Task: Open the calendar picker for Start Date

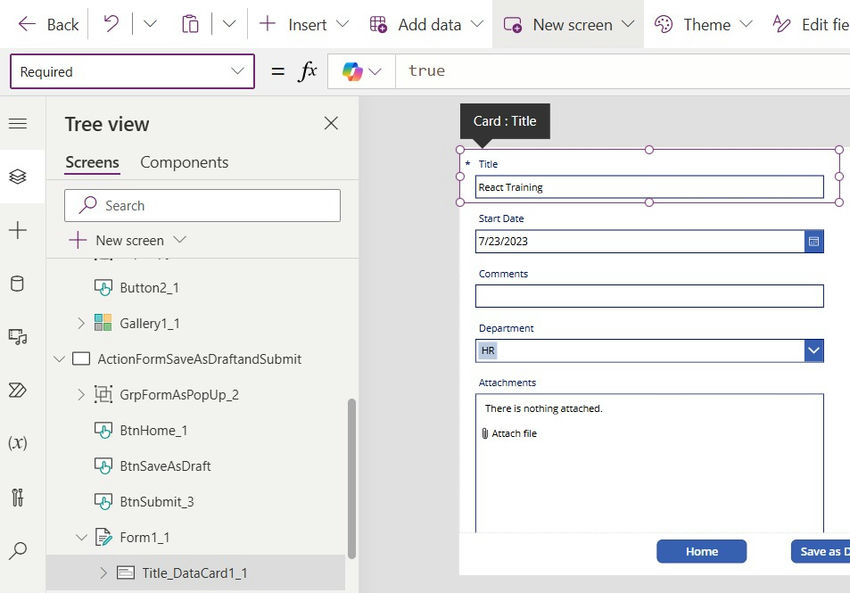Action: click(814, 241)
